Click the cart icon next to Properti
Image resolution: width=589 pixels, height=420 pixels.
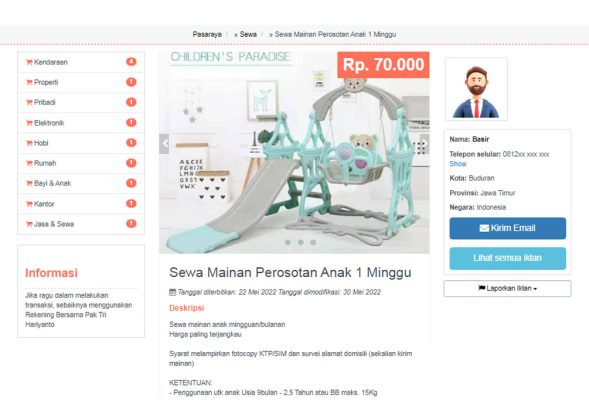click(x=29, y=82)
